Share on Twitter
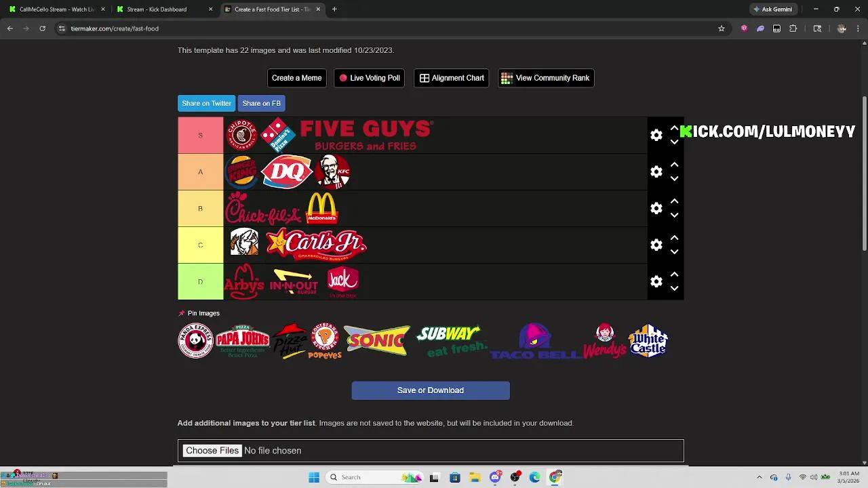Image resolution: width=868 pixels, height=488 pixels. pos(206,103)
